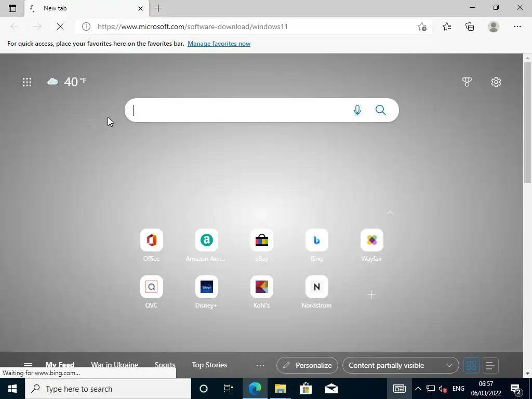Open the ENG input language indicator
Screen dimensions: 532x399
click(458, 389)
